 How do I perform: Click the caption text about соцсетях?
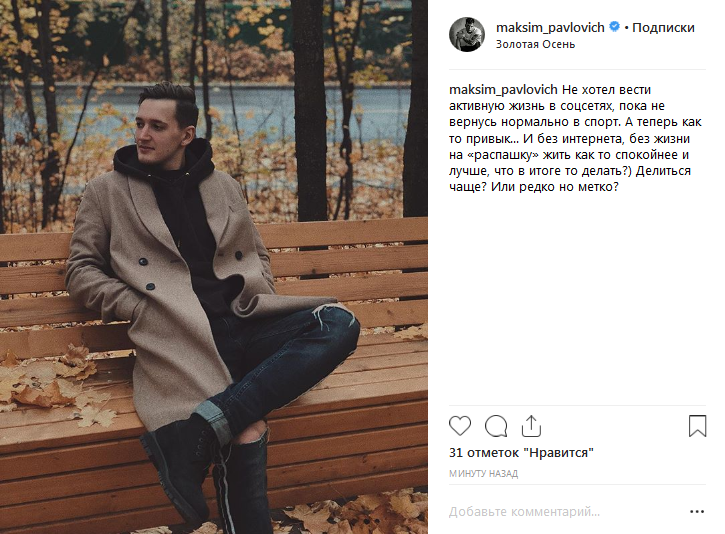(x=575, y=138)
